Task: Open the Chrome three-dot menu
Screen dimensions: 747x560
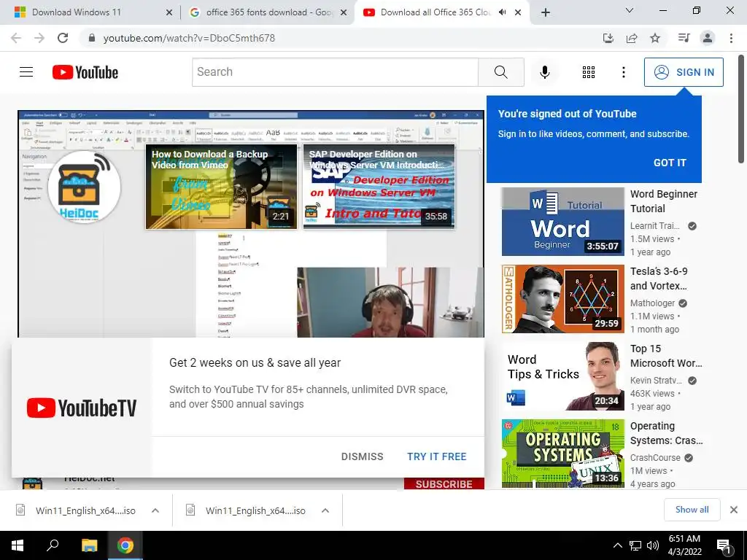Action: coord(731,38)
